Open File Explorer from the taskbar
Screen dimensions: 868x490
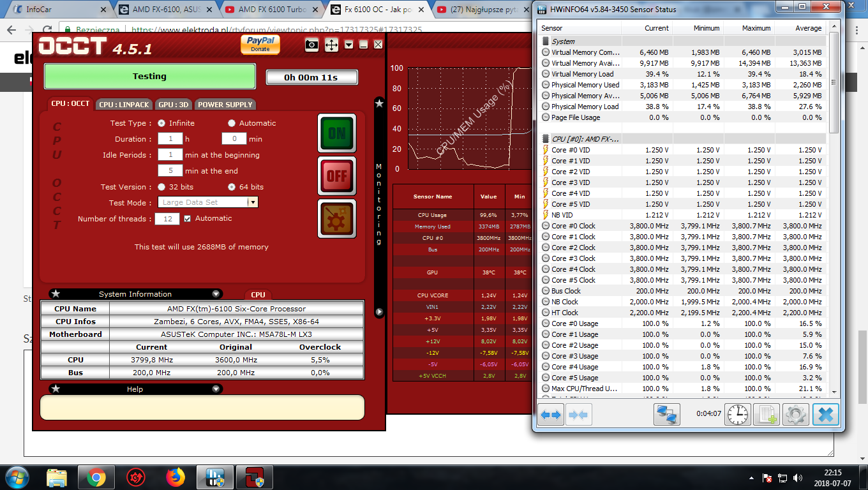pos(57,477)
